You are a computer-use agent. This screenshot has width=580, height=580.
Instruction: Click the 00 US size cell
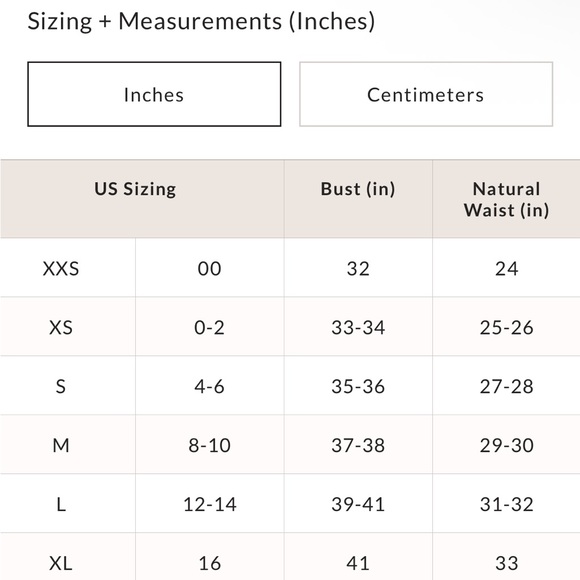[210, 269]
